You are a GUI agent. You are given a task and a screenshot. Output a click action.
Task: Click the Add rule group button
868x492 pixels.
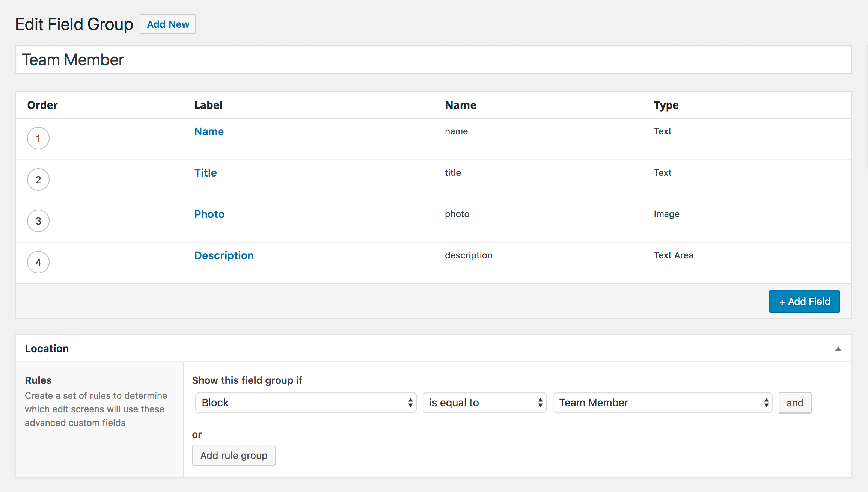point(234,455)
